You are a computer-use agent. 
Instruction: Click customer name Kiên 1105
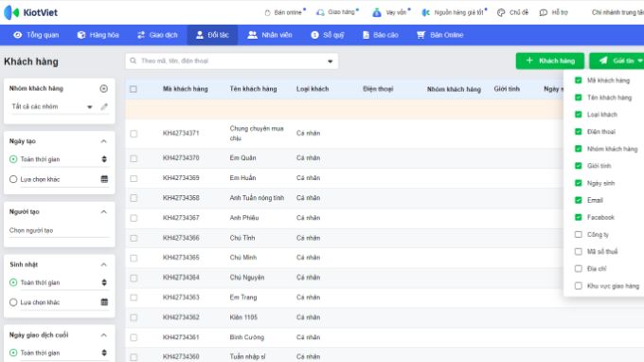[x=243, y=317]
